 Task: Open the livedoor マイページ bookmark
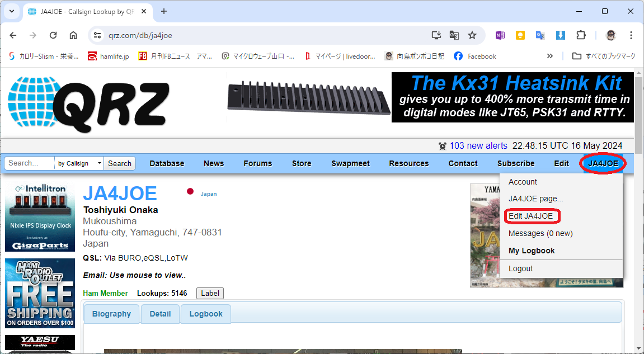340,56
